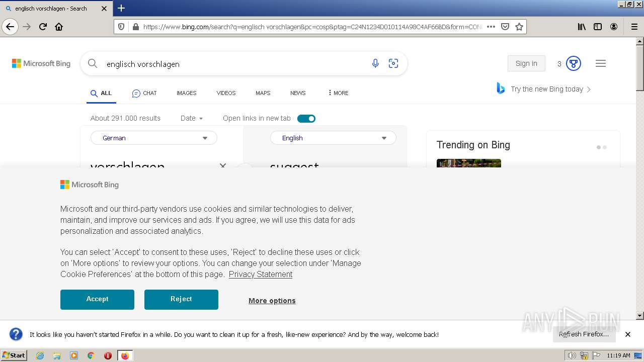Open Internet Explorer from the taskbar
The image size is (644, 362).
pos(40,355)
